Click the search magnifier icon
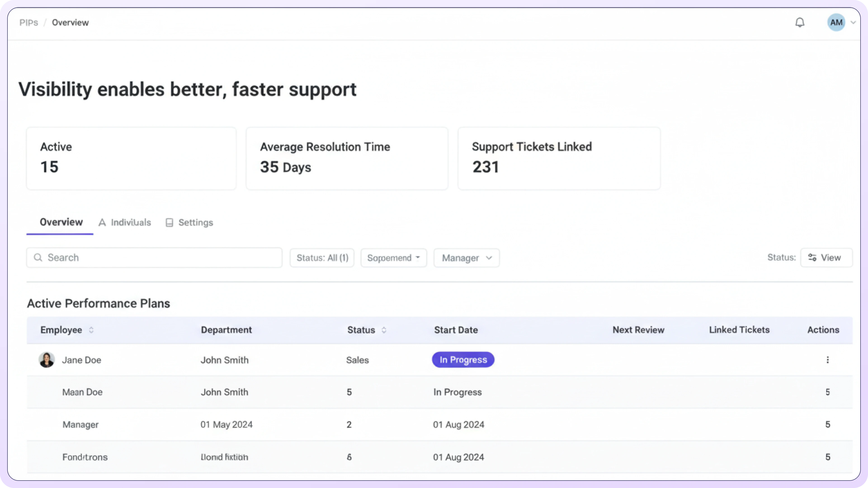Screen dimensions: 868x488 [38, 258]
